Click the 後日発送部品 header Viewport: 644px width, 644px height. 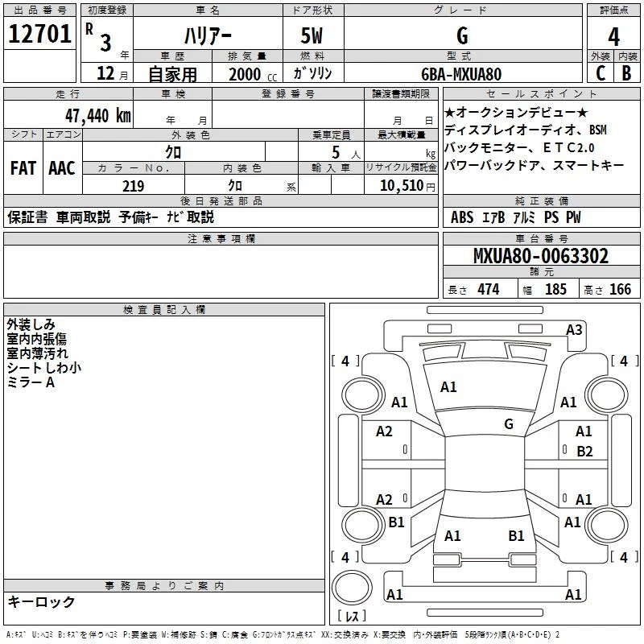(x=221, y=200)
